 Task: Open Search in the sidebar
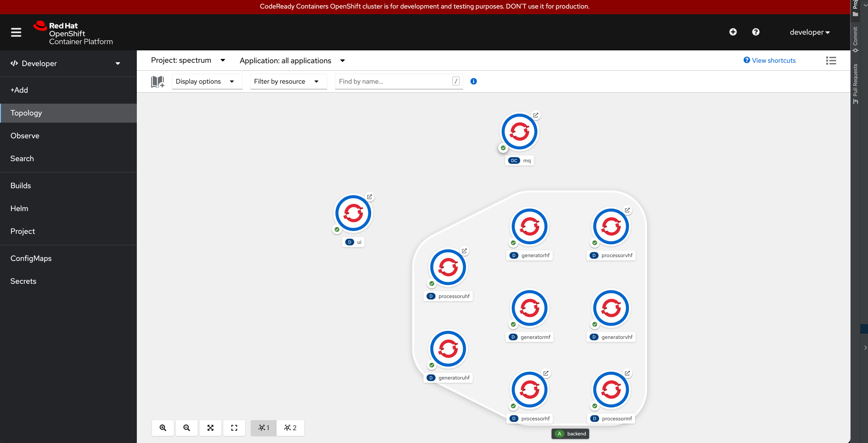tap(68, 159)
